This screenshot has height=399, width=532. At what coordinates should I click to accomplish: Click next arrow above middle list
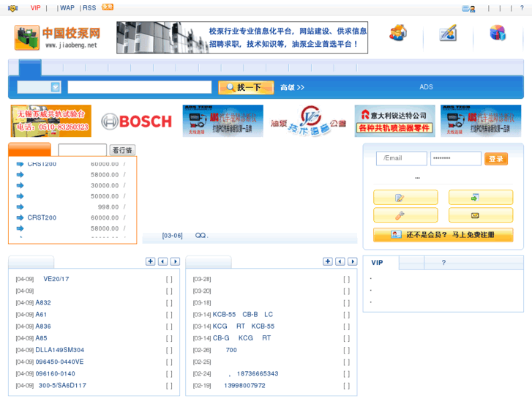click(x=353, y=261)
